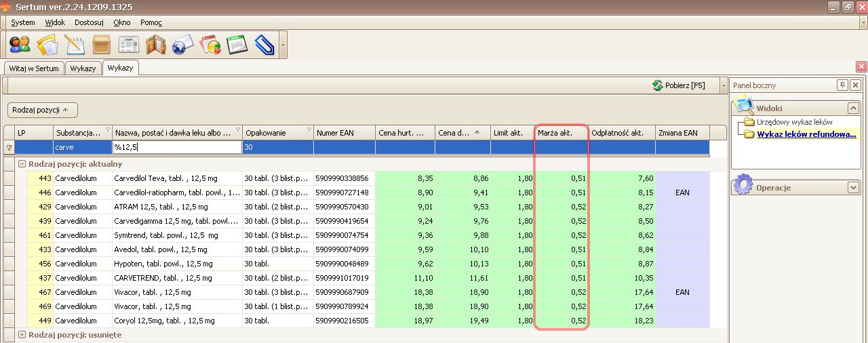
Task: Click the Substancja filter field containing 'carve'
Action: [x=82, y=146]
